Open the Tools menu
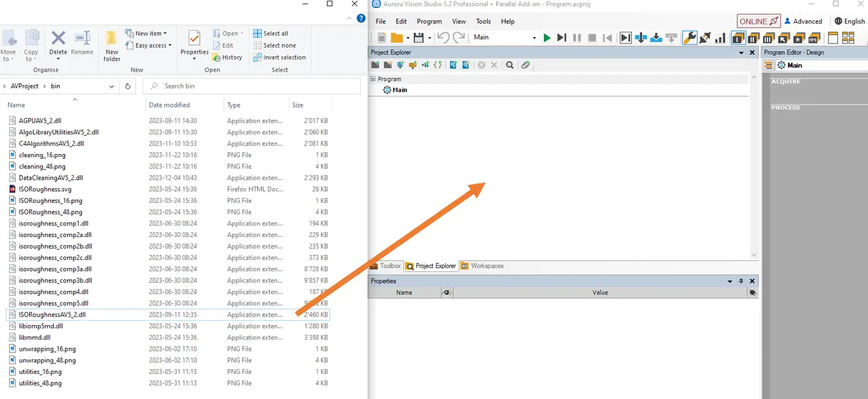 pos(483,21)
